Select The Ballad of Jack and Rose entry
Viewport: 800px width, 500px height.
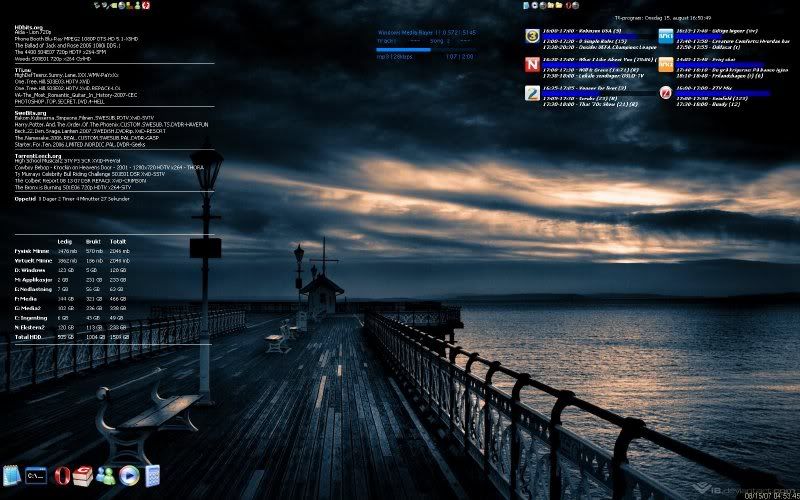[x=67, y=45]
